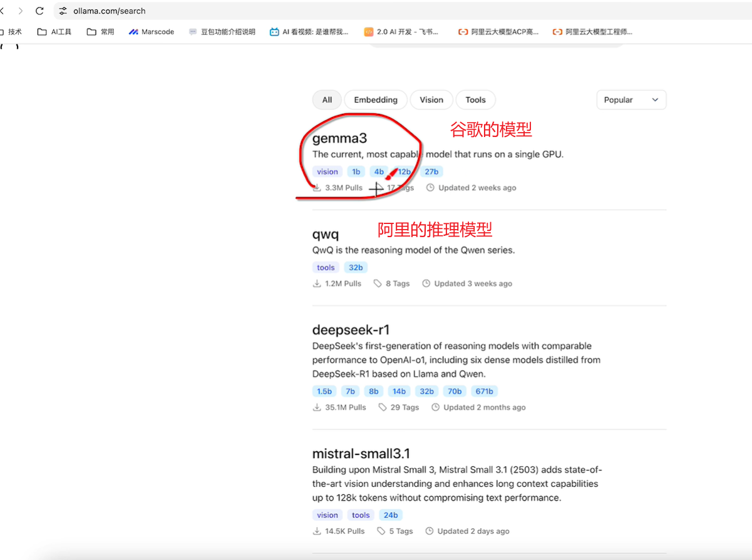752x560 pixels.
Task: Open the qwq model page
Action: click(326, 235)
